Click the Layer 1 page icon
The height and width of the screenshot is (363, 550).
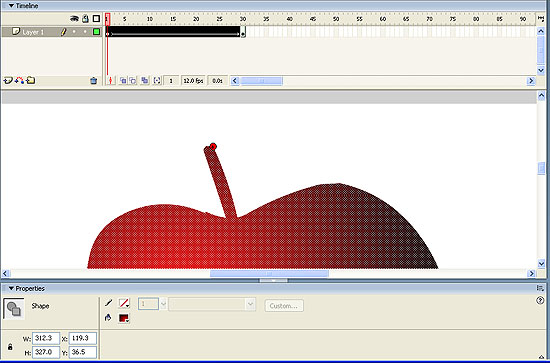[16, 32]
